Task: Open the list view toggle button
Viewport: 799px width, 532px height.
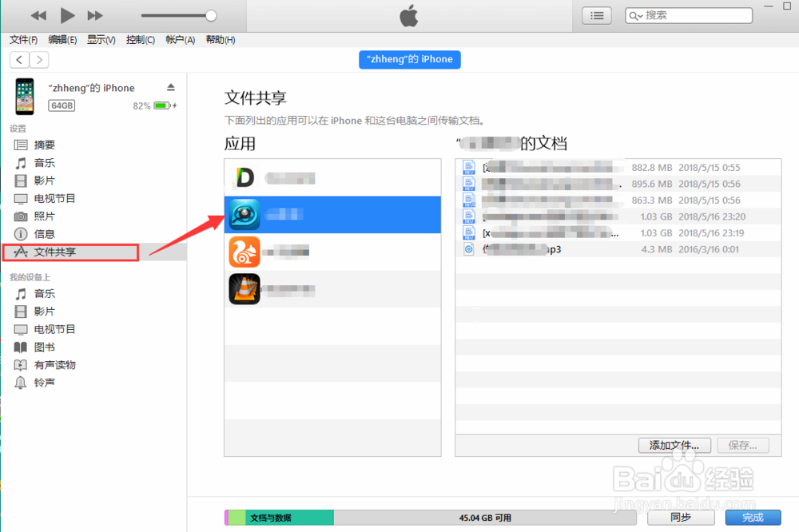Action: tap(597, 16)
